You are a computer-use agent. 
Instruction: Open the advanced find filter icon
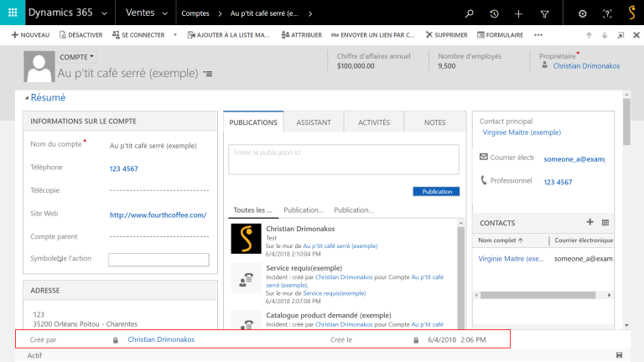pos(544,14)
